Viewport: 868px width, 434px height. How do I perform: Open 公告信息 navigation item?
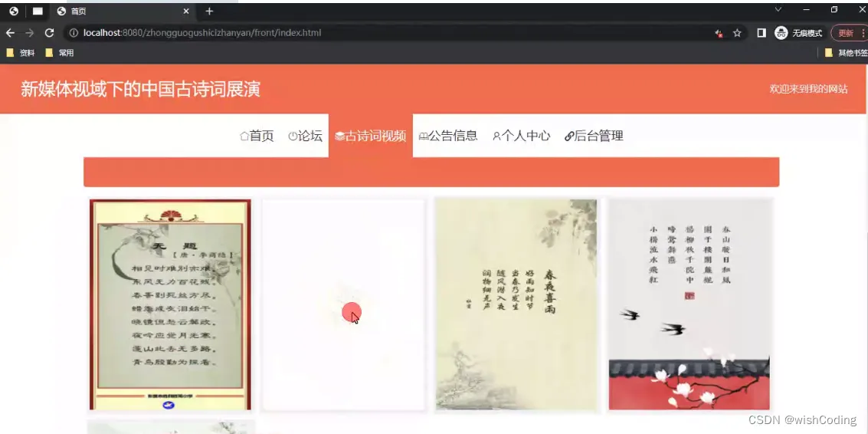(x=448, y=136)
